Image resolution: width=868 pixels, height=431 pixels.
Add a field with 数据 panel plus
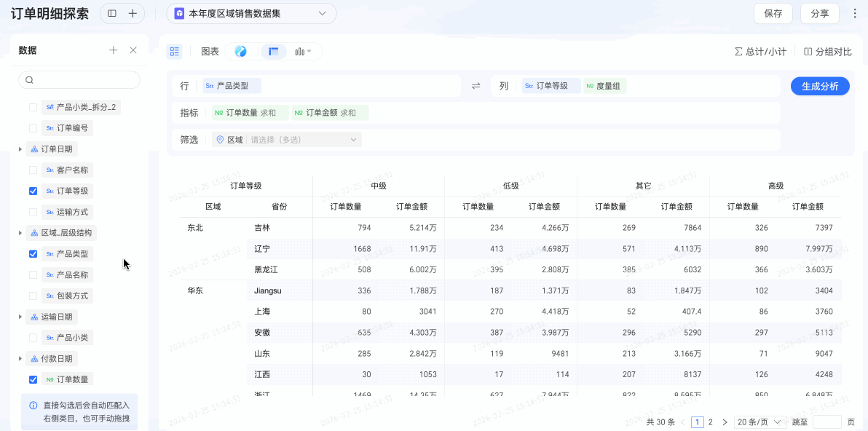coord(114,50)
